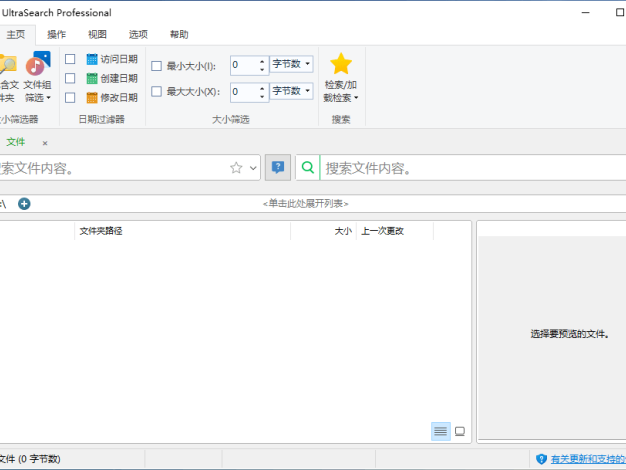The image size is (626, 470).
Task: Expand the 文件组筛选 dropdown arrow
Action: coord(48,97)
